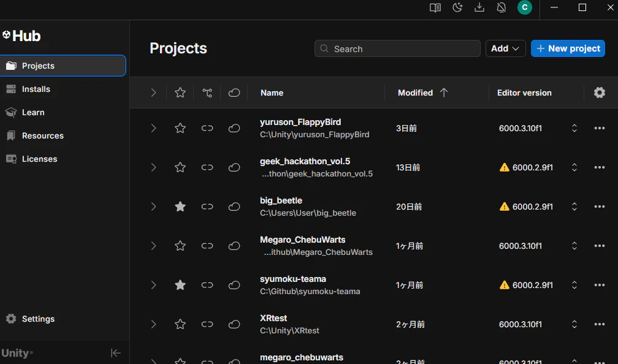
Task: Click the star column header icon
Action: tap(180, 93)
